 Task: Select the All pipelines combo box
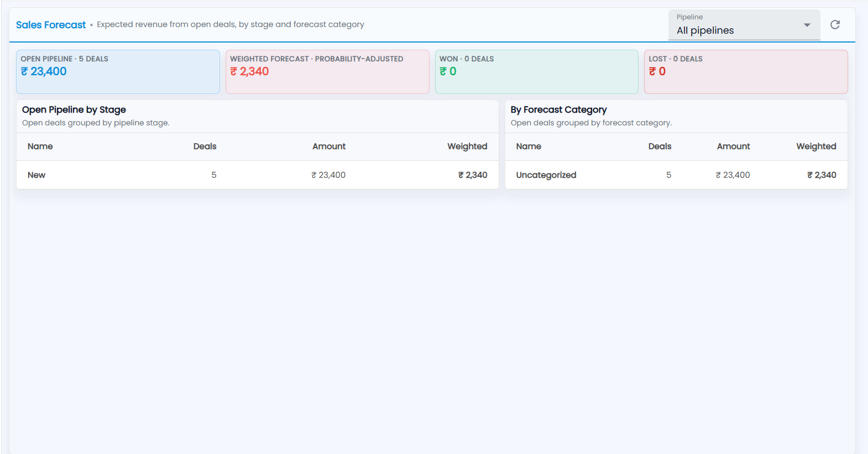pos(744,25)
